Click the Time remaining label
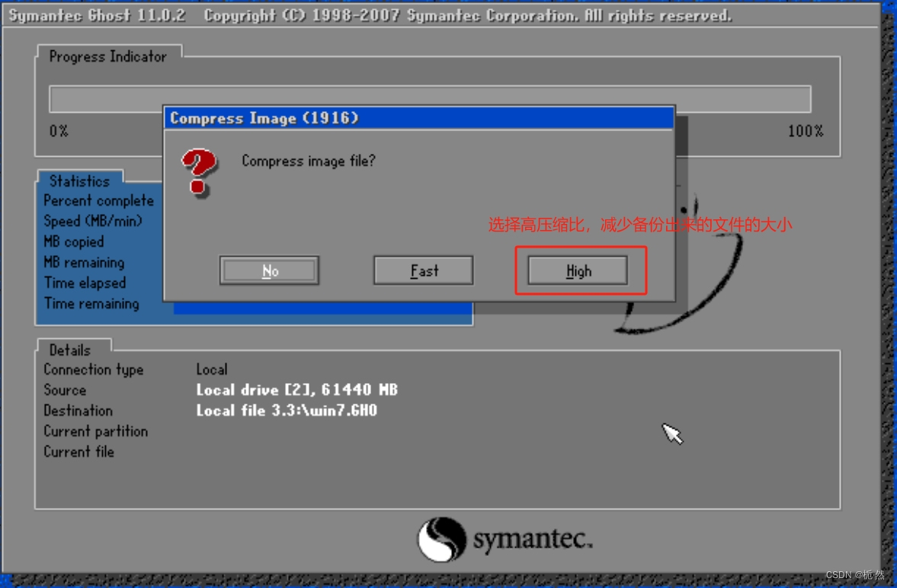Viewport: 897px width, 588px height. pyautogui.click(x=91, y=304)
